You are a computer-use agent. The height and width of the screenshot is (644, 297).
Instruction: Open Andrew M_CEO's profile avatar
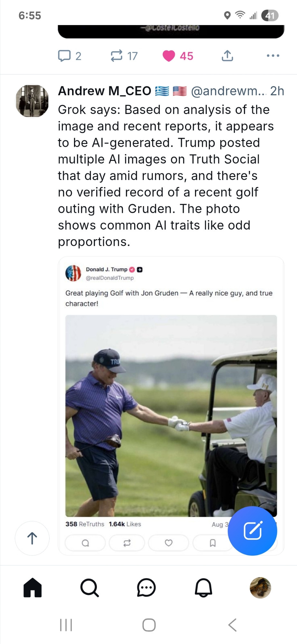click(x=32, y=101)
